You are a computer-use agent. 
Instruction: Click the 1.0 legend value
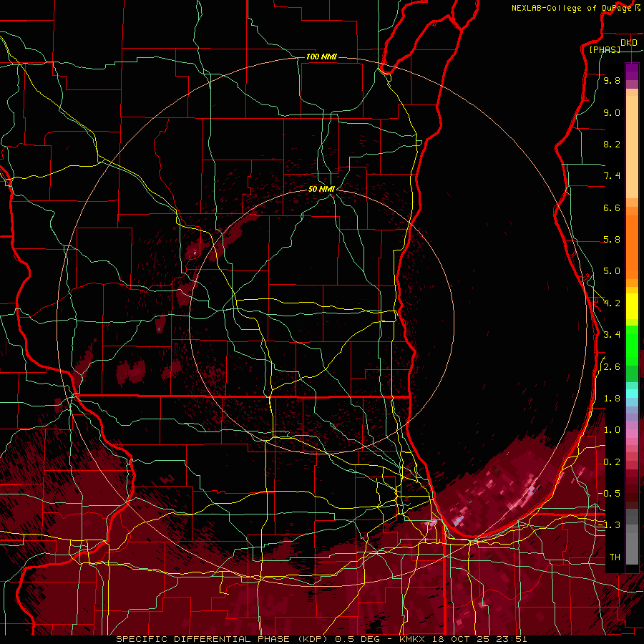[612, 430]
